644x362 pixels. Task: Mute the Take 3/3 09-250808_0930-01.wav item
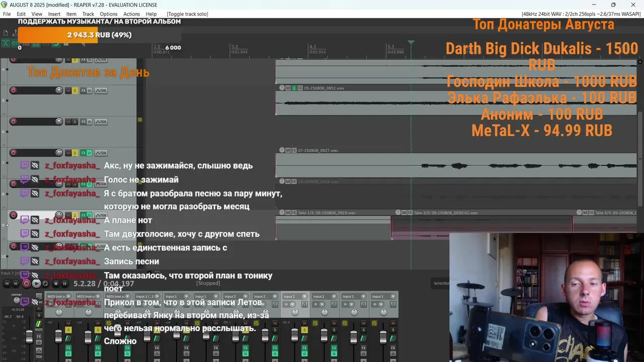click(404, 212)
